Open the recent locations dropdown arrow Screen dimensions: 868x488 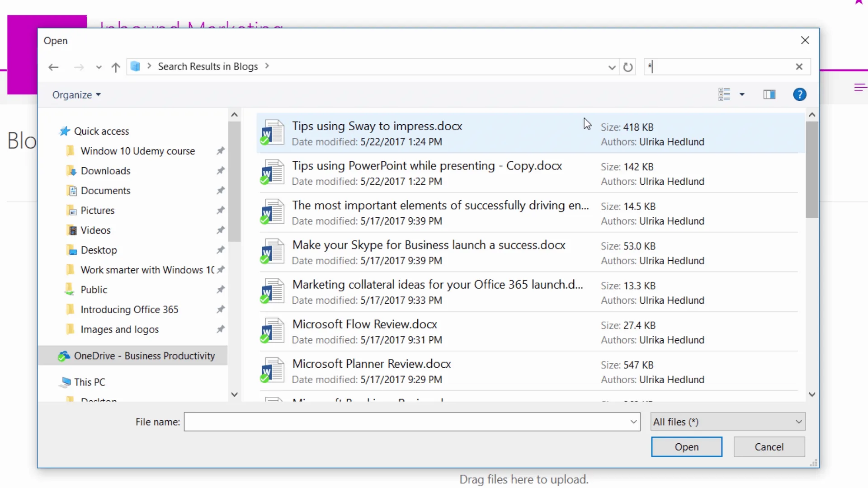click(x=99, y=67)
